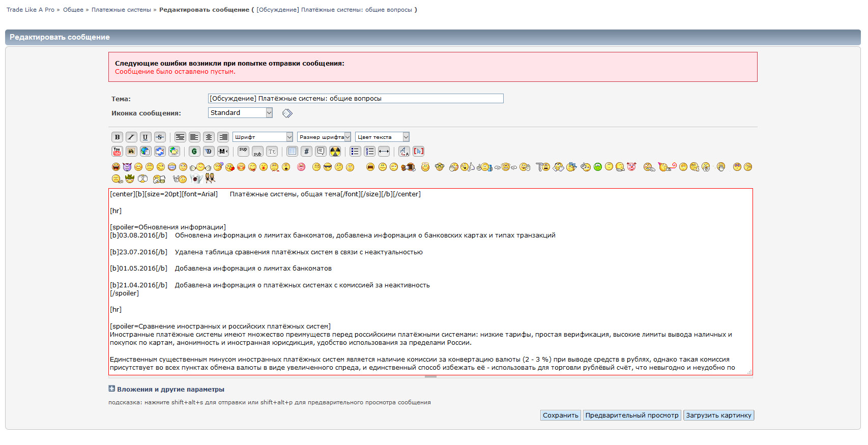Screen dimensions: 868x445
Task: Align text left button
Action: (194, 137)
